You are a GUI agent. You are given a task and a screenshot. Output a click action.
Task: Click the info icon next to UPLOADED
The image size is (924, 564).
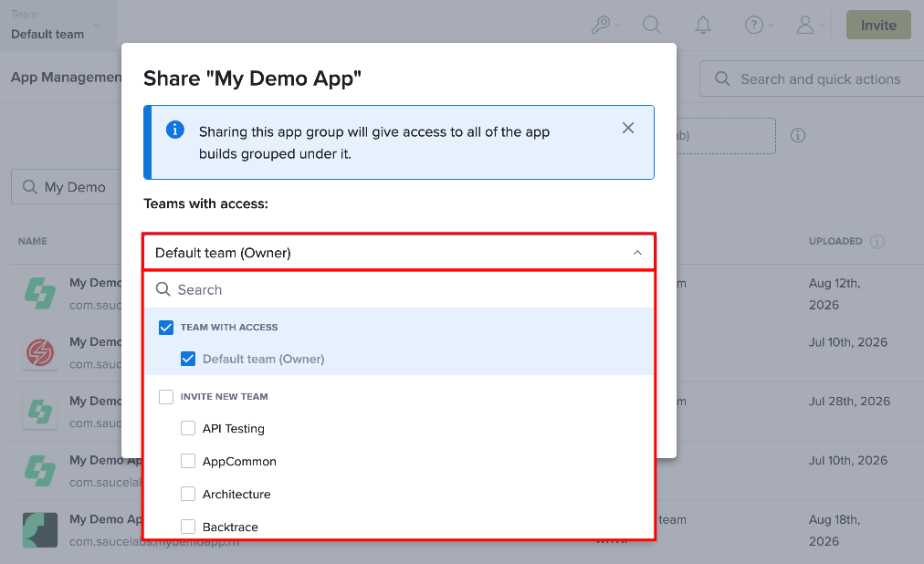tap(877, 241)
